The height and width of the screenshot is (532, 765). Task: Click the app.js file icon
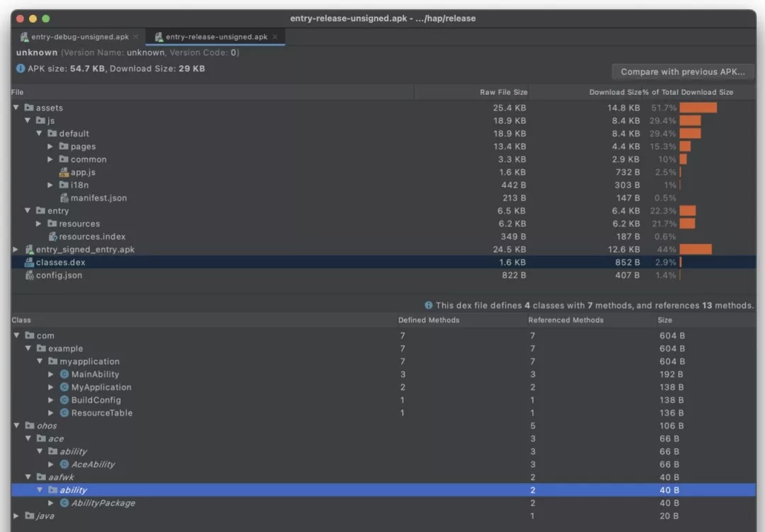coord(64,172)
